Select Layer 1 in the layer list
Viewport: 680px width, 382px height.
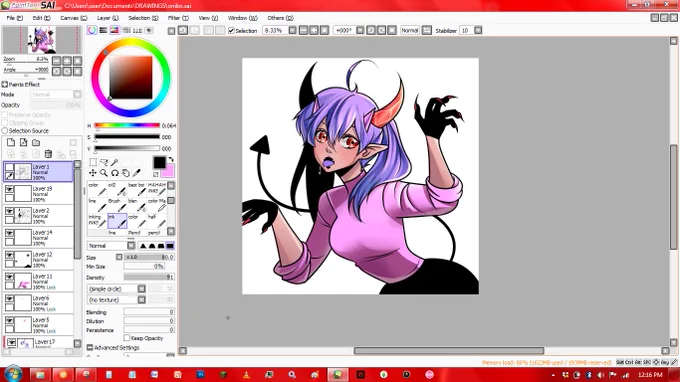click(38, 172)
